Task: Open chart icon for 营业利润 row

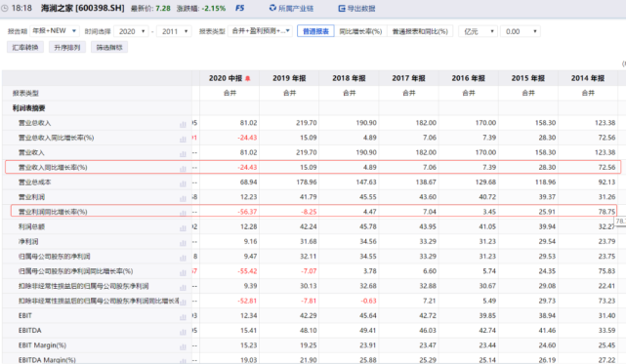Action: [183, 198]
